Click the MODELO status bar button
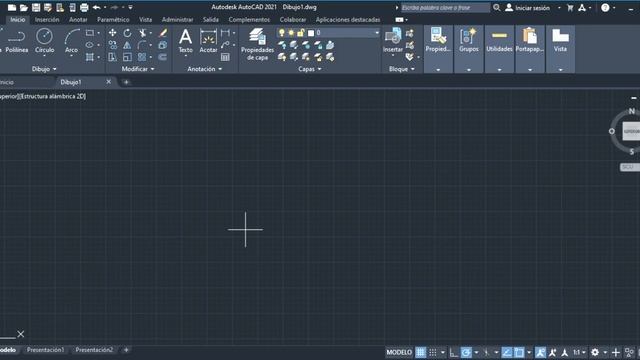The image size is (640, 360). [x=399, y=352]
